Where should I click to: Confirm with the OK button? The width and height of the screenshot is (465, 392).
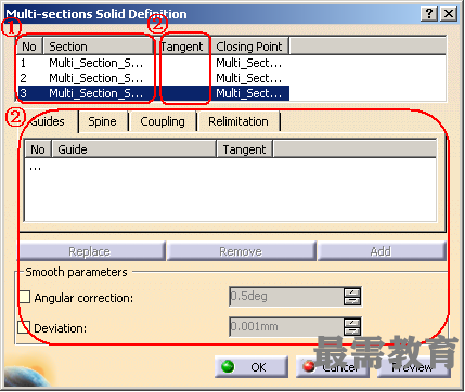pos(252,367)
